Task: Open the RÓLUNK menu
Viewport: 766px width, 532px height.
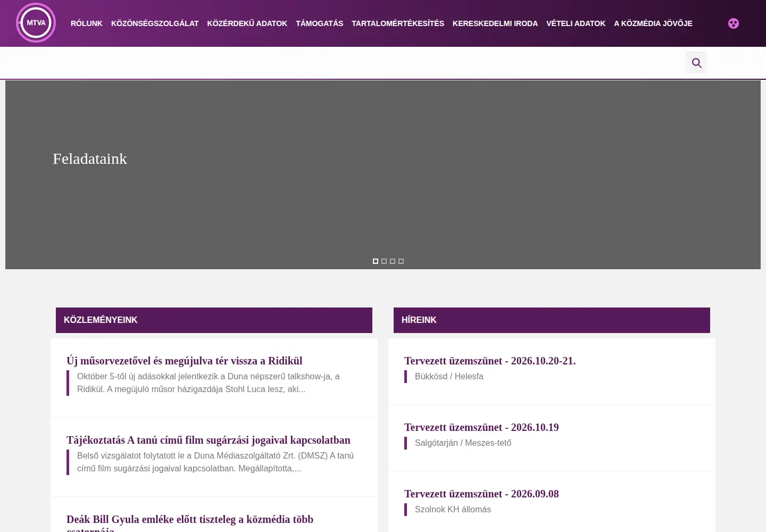Action: (x=87, y=23)
